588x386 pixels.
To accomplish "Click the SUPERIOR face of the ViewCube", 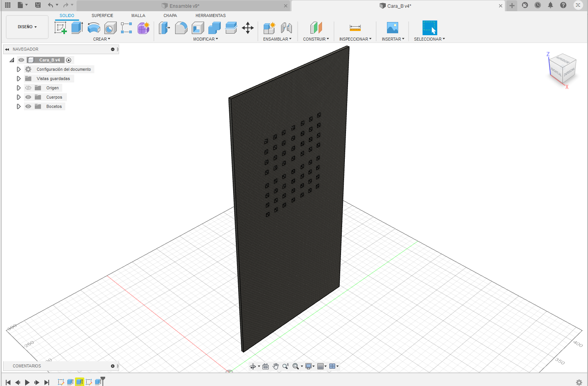I will 563,61.
